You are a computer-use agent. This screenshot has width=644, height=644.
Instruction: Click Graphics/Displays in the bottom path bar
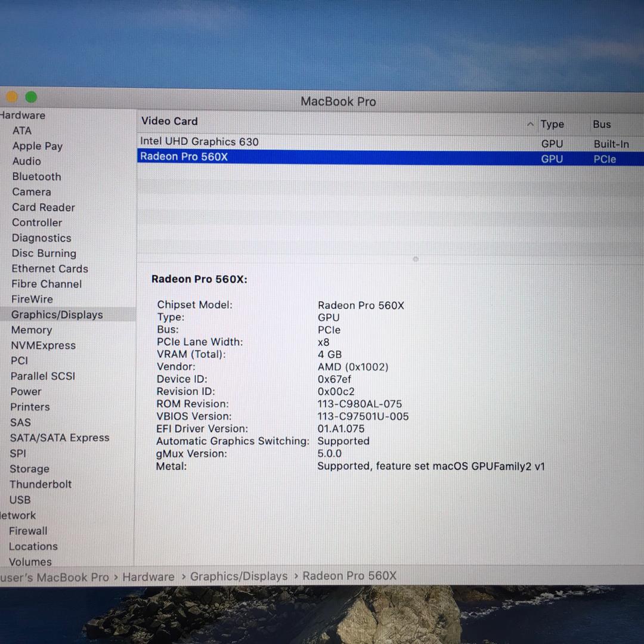(x=239, y=576)
